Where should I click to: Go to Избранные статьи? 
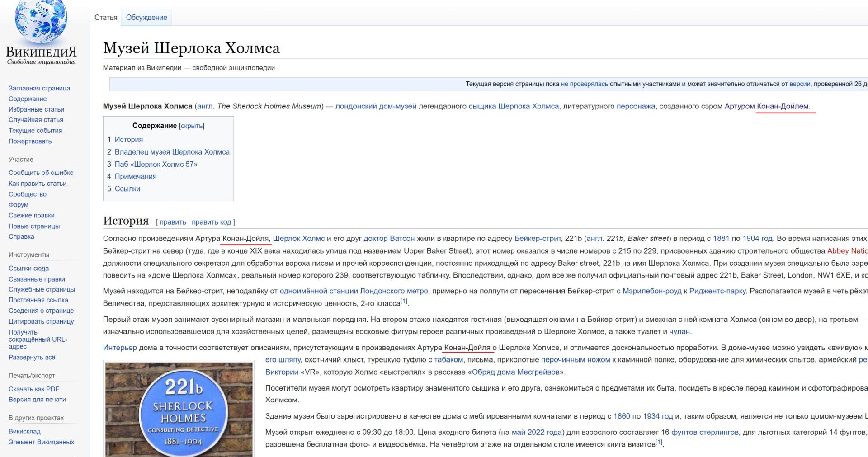coord(36,109)
